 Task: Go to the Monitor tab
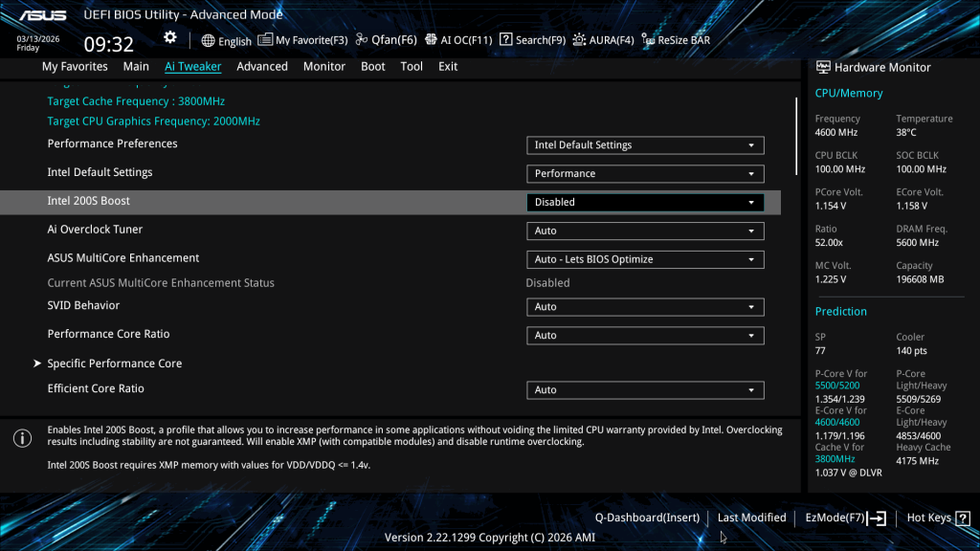tap(324, 66)
